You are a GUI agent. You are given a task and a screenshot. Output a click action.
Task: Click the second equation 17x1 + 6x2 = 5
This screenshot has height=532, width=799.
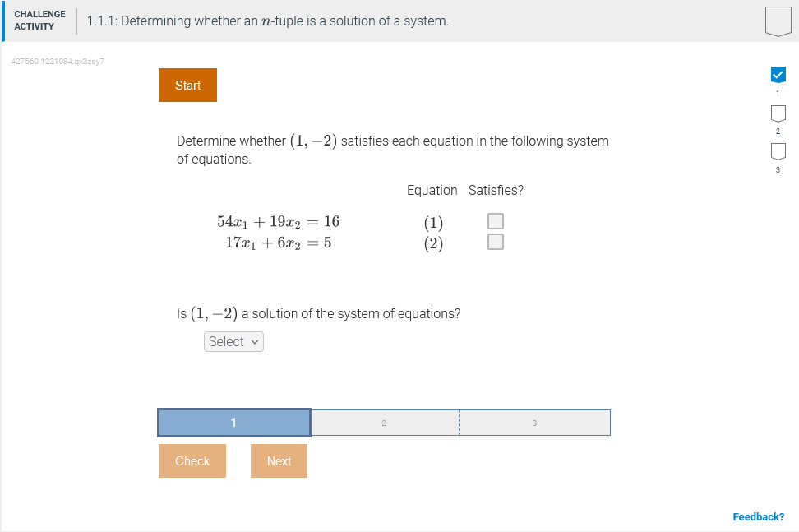click(278, 243)
